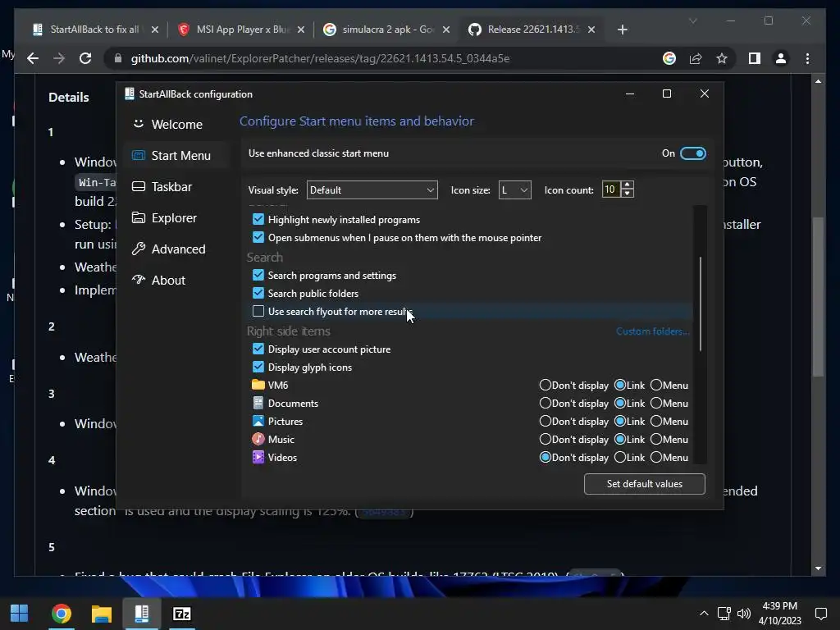Click the Welcome smiley icon
840x630 pixels.
pos(138,124)
